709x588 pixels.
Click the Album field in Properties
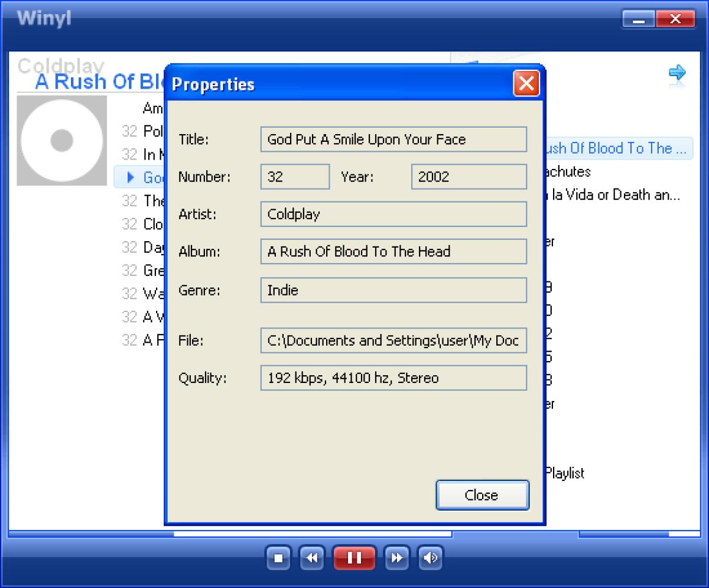tap(393, 251)
